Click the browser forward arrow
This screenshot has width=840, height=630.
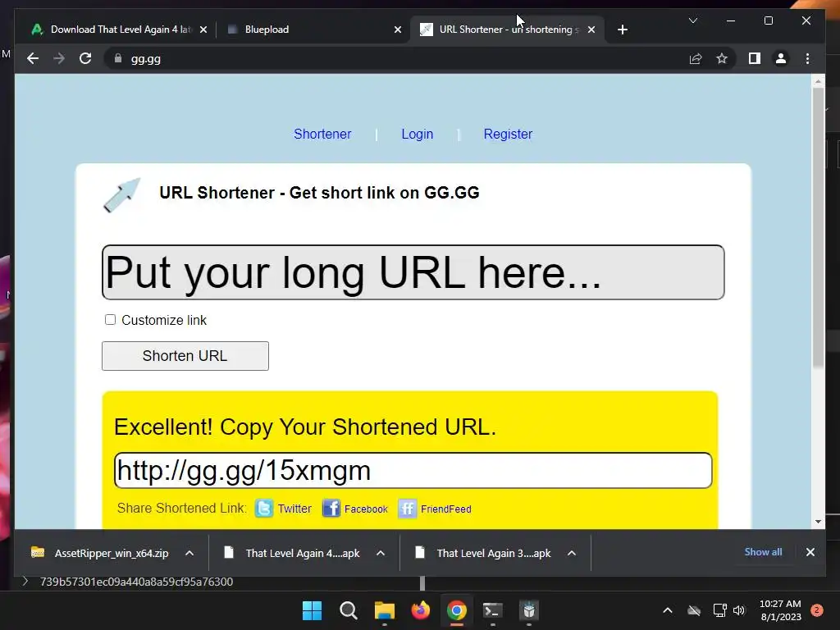pyautogui.click(x=59, y=58)
